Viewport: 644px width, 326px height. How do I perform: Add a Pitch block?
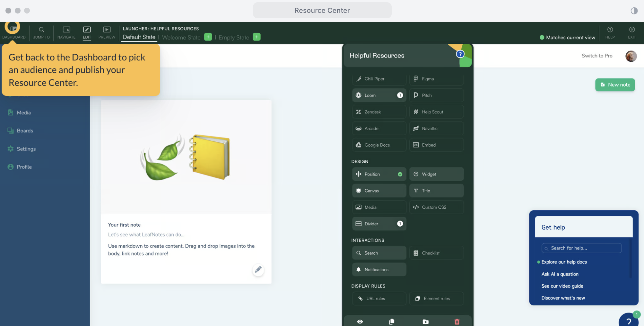(x=436, y=95)
